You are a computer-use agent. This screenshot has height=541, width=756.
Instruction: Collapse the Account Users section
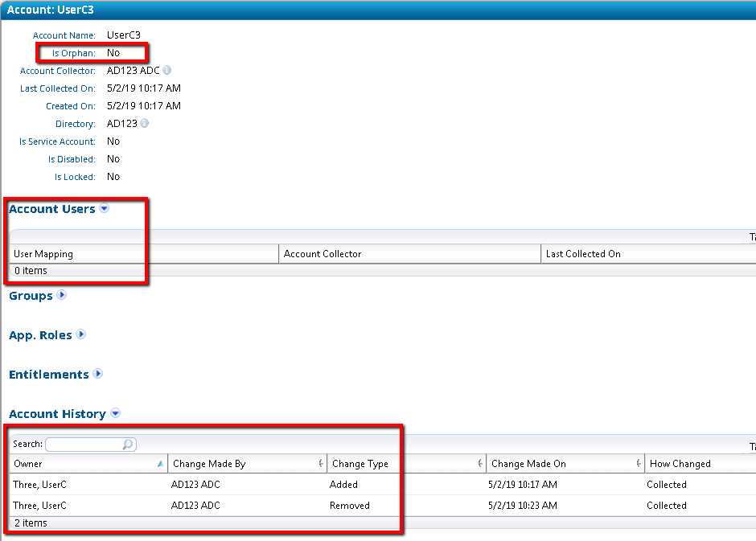104,209
